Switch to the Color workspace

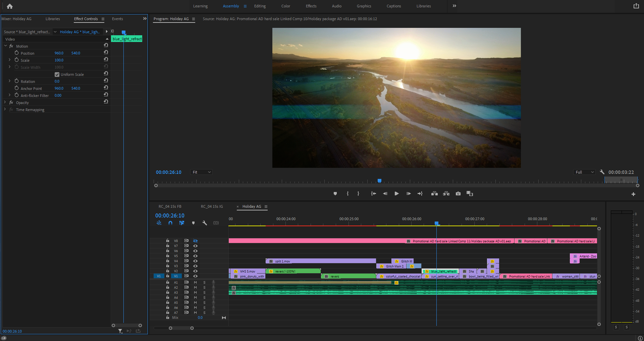[285, 6]
